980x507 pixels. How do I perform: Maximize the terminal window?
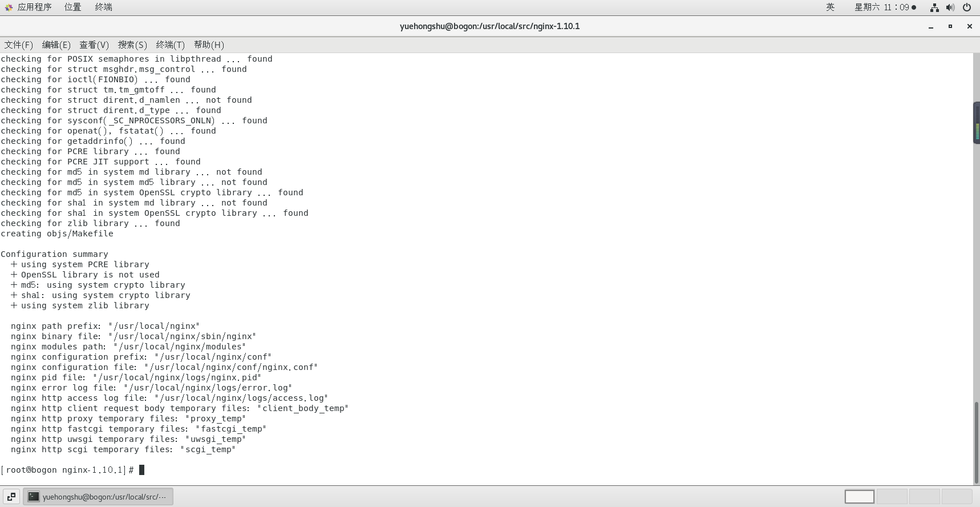(950, 26)
